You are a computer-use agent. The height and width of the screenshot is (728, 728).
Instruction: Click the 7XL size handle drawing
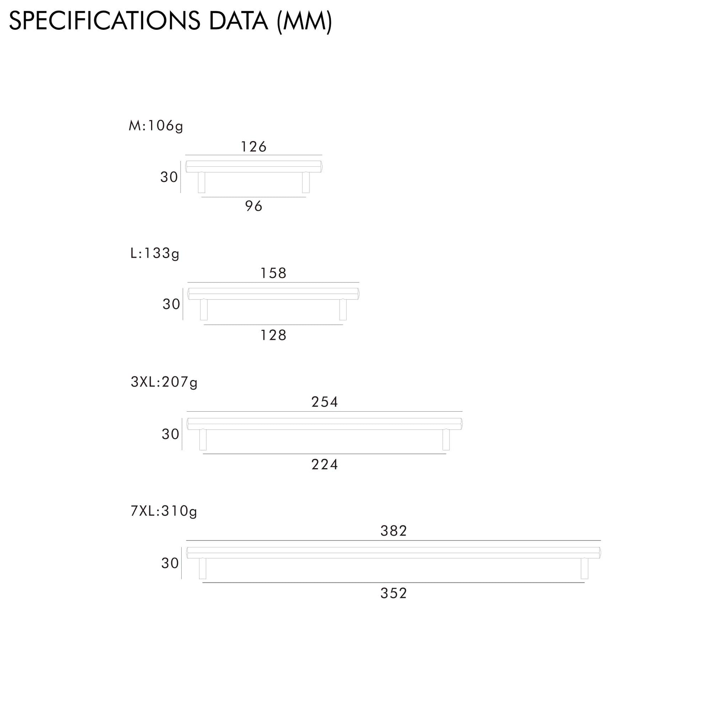(393, 553)
